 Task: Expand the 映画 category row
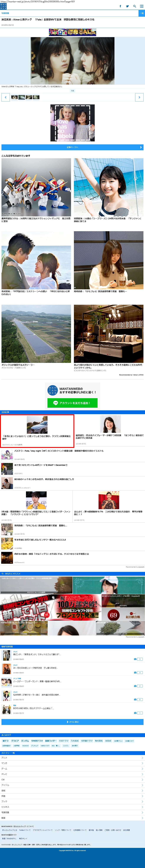click(x=73, y=796)
